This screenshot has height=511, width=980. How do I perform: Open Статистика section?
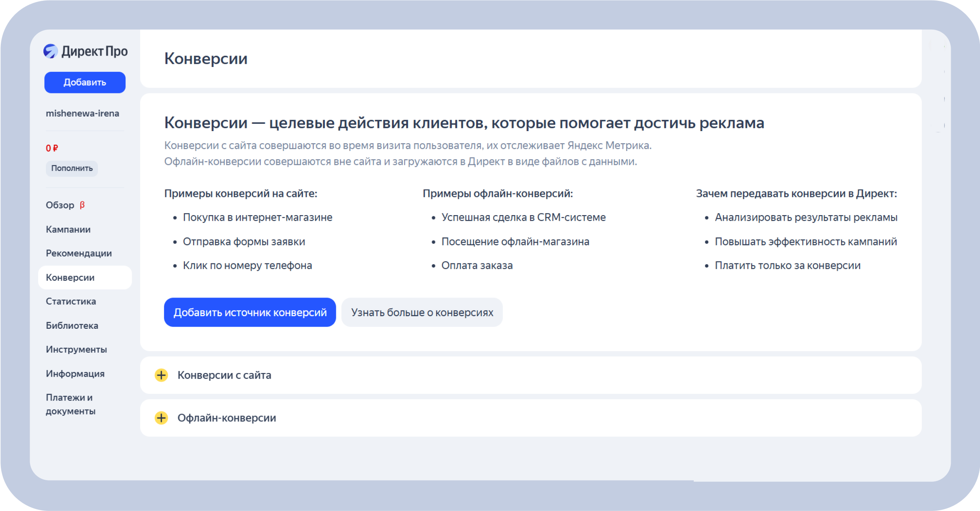(x=71, y=301)
